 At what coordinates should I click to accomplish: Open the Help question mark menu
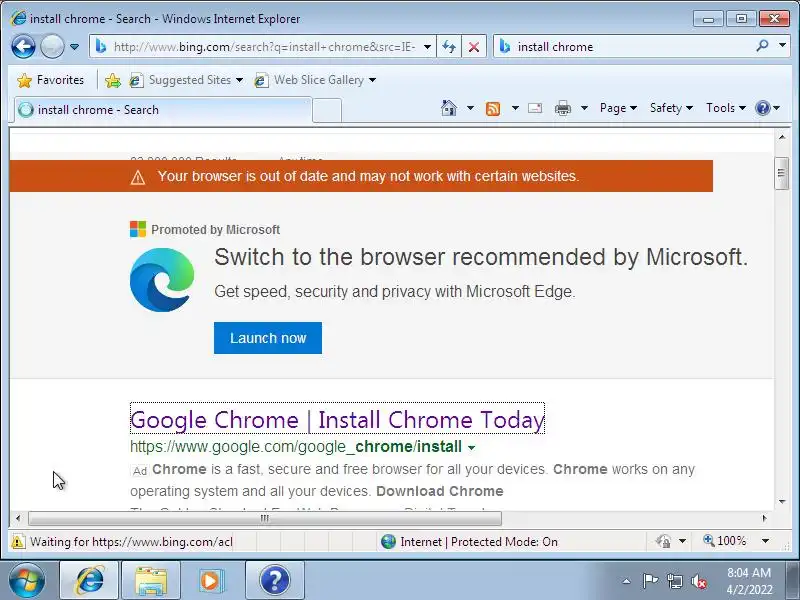click(x=767, y=108)
